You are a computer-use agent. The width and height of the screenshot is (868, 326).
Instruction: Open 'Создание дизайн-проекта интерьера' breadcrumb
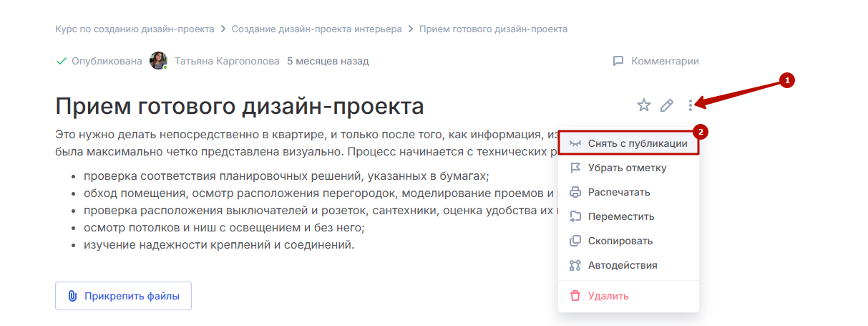[x=316, y=29]
